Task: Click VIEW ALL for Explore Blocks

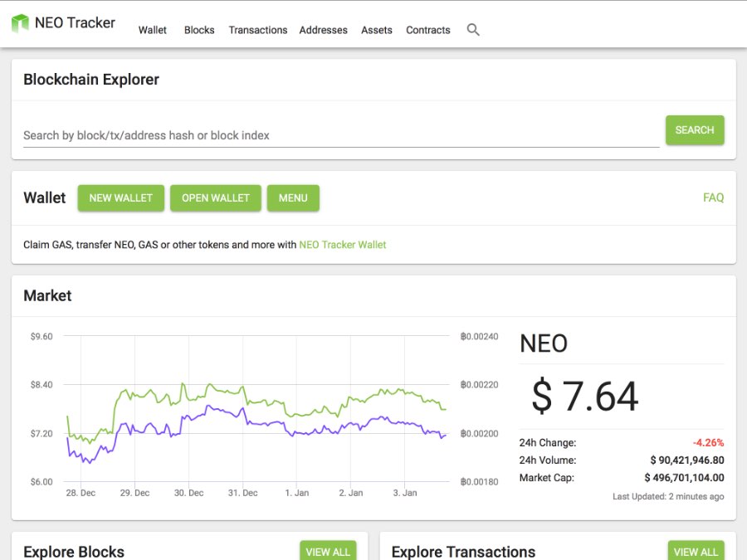Action: coord(328,551)
